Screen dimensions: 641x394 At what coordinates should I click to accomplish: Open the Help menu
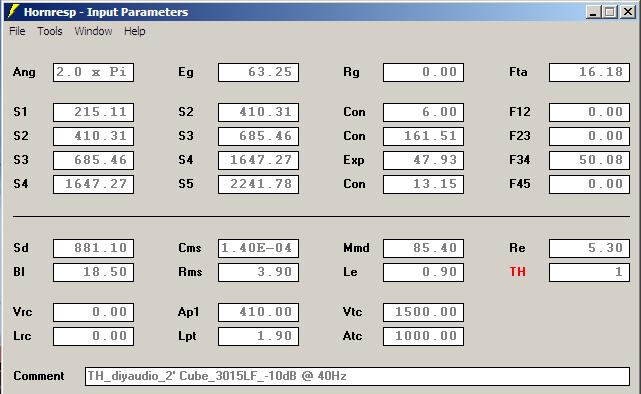pyautogui.click(x=134, y=31)
